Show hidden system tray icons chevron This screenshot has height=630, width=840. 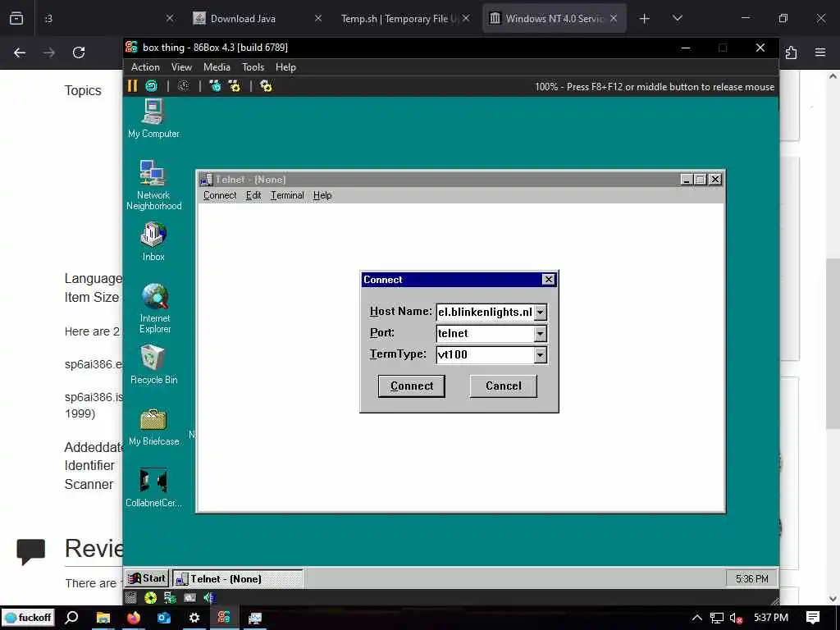click(x=697, y=618)
